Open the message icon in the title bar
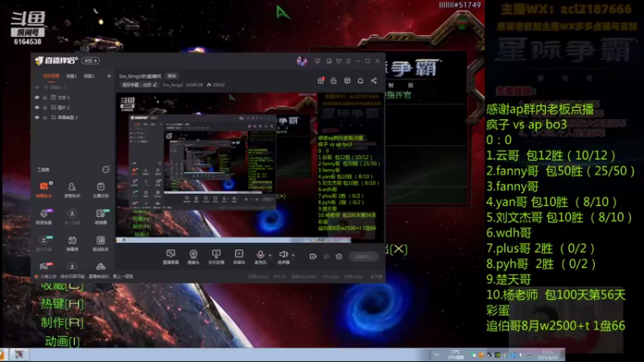 coord(317,61)
